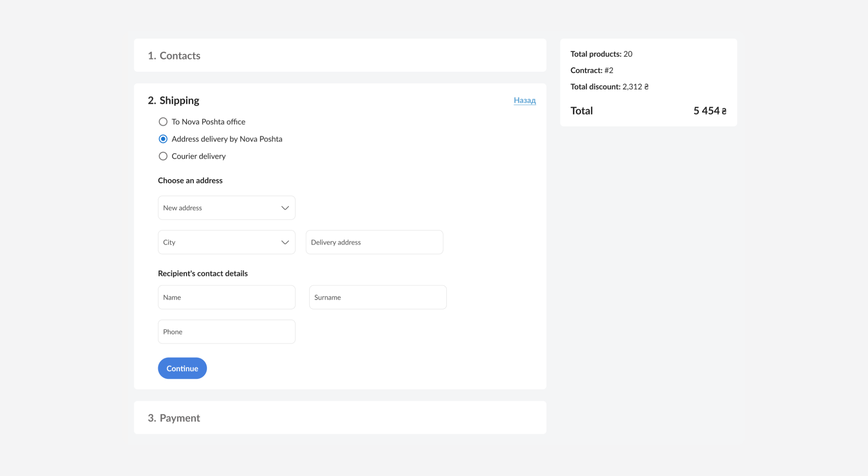Image resolution: width=868 pixels, height=476 pixels.
Task: Click the 2. Shipping section heading
Action: tap(174, 100)
